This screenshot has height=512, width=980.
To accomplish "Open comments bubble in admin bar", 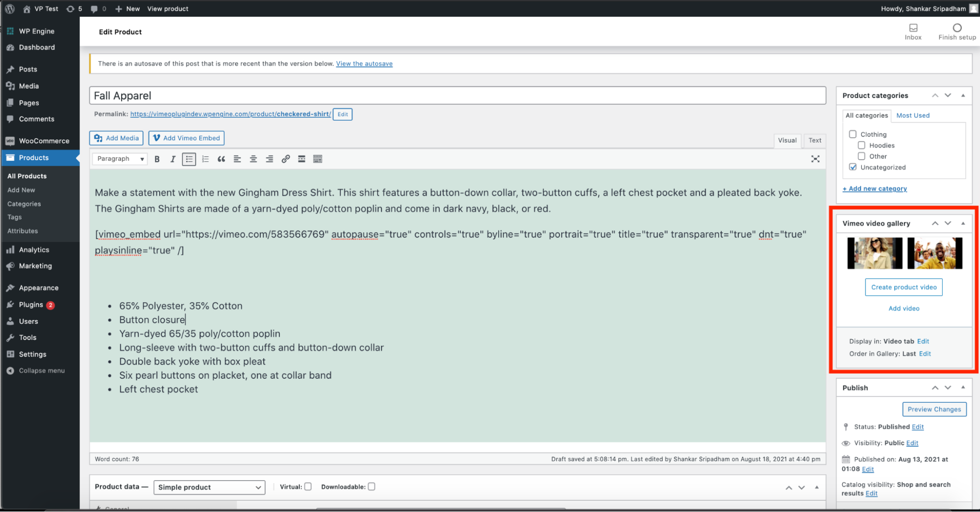I will click(99, 8).
